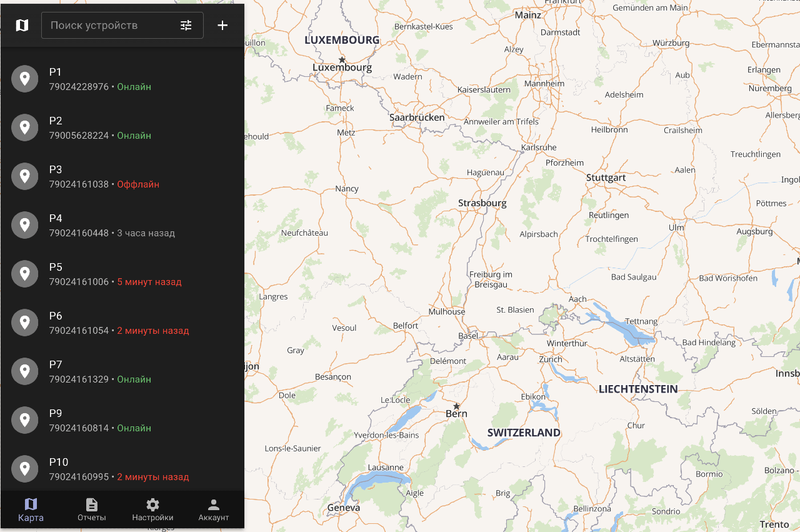Click the location pin avatar for P2
The width and height of the screenshot is (800, 532).
tap(25, 128)
